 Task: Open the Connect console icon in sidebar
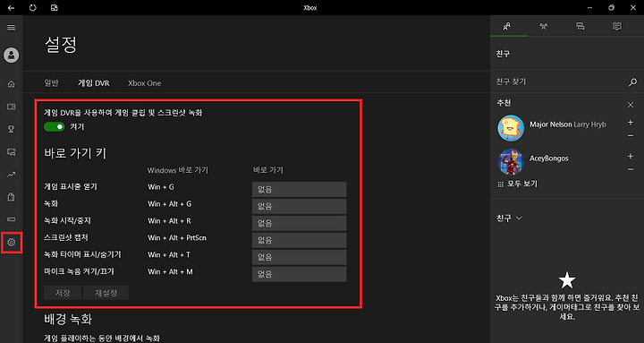12,219
